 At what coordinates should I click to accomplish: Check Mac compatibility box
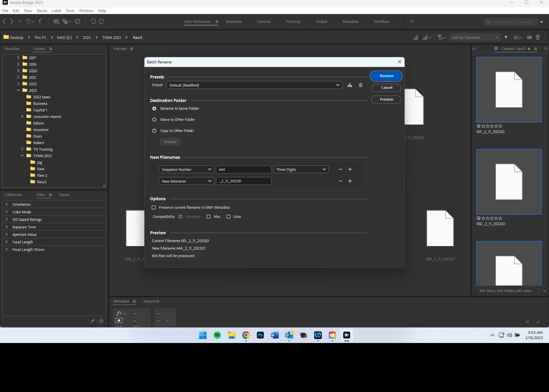point(208,217)
